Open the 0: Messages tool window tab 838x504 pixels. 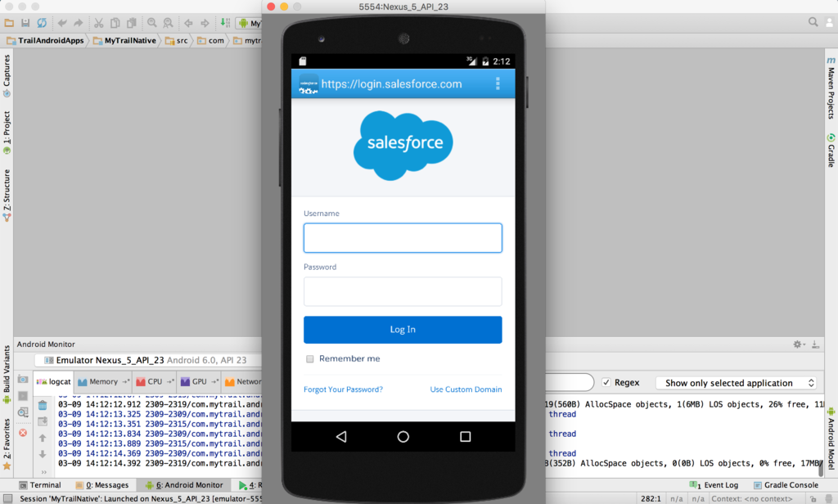tap(102, 484)
